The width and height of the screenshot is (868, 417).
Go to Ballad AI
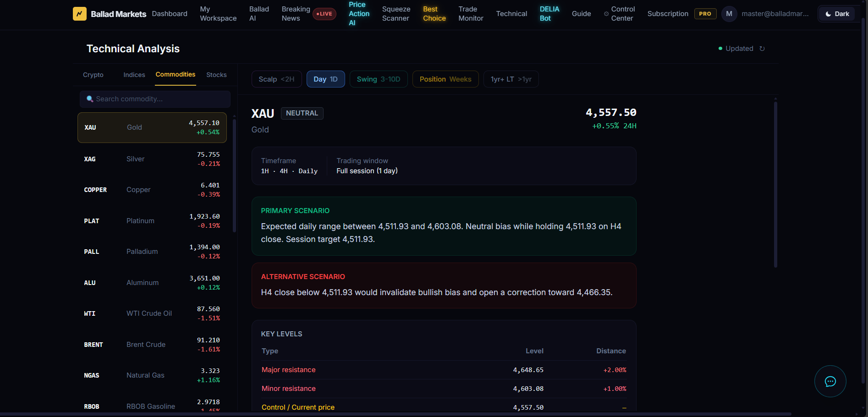tap(259, 14)
